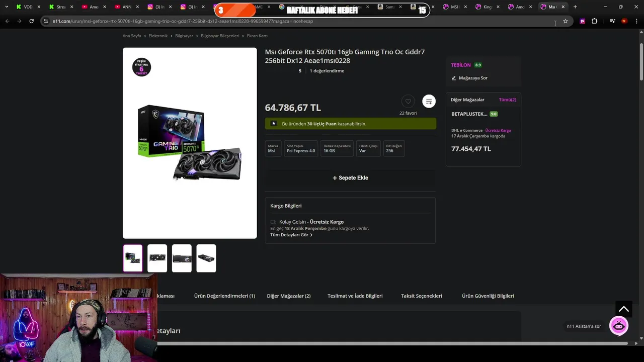
Task: Click Tümü(2) link in Diğer Mağazalar
Action: (x=507, y=100)
